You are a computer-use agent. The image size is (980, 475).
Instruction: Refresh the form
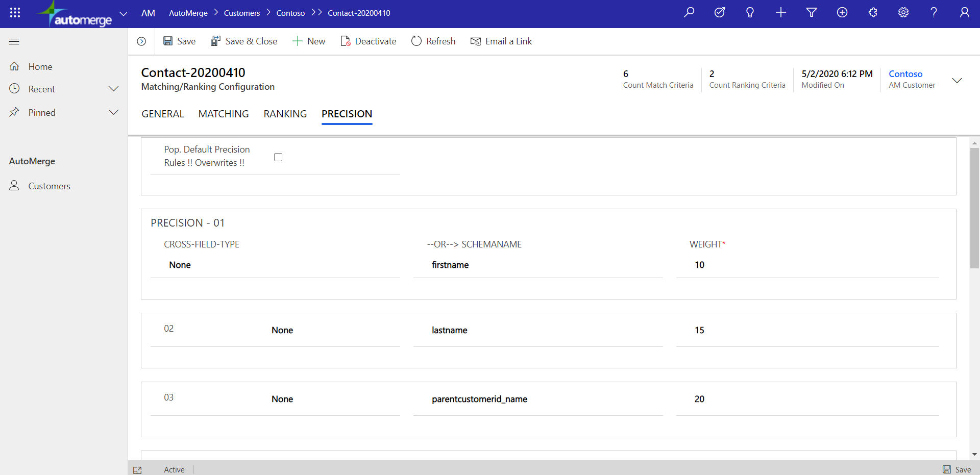[433, 41]
